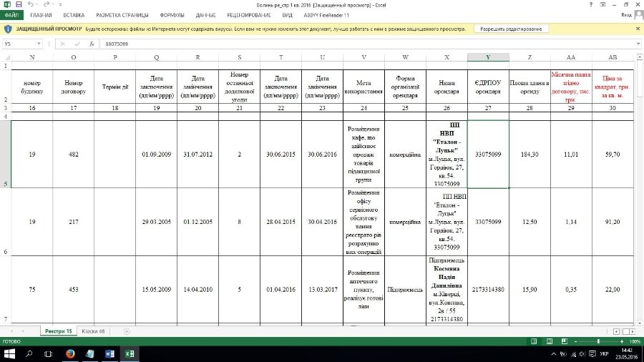Click cell with area value 184,30
The height and width of the screenshot is (362, 644).
[x=530, y=154]
